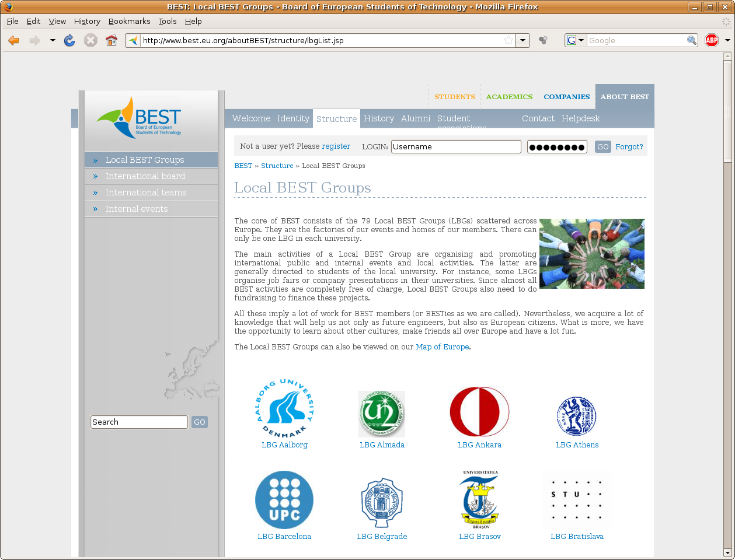Click the Structure breadcrumb link
The image size is (735, 560).
click(277, 166)
